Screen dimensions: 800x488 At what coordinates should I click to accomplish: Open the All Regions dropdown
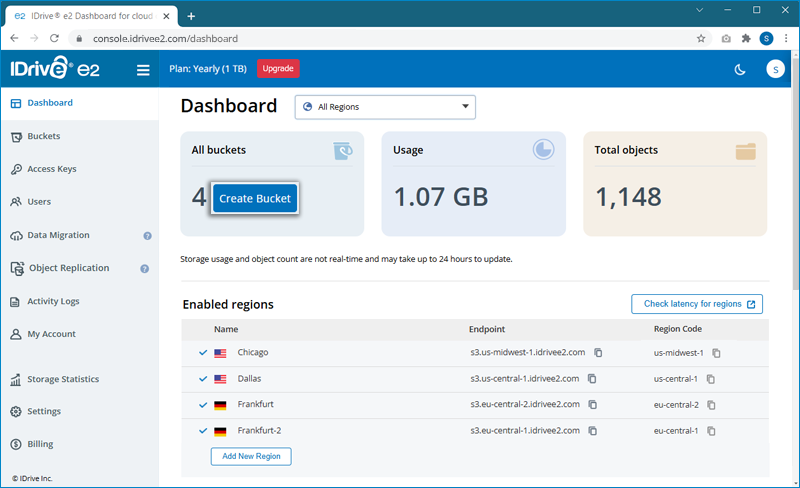click(x=385, y=107)
